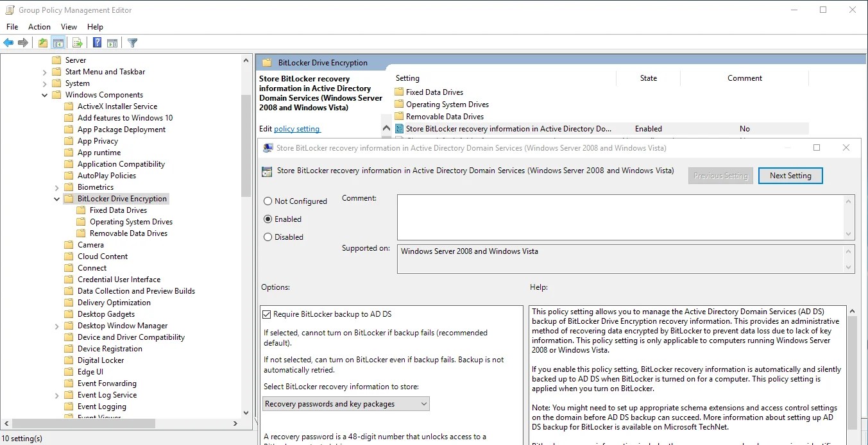Toggle the Show/Hide Console Tree icon
This screenshot has height=445, width=868.
58,42
